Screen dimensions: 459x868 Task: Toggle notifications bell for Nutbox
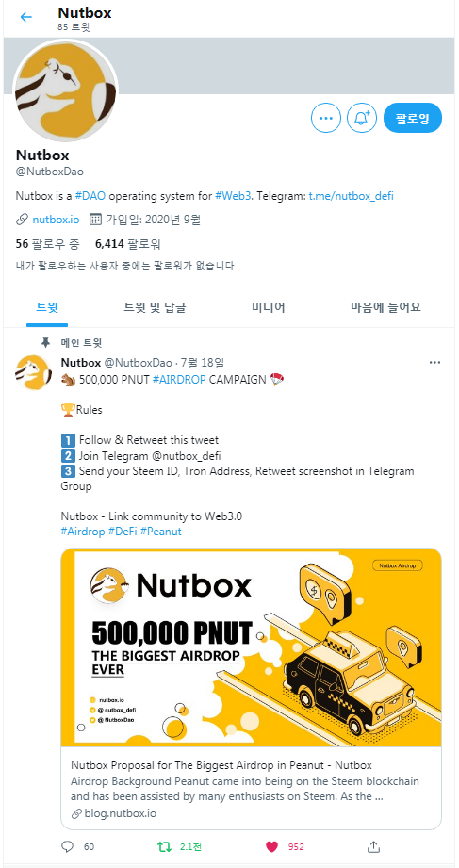tap(362, 118)
